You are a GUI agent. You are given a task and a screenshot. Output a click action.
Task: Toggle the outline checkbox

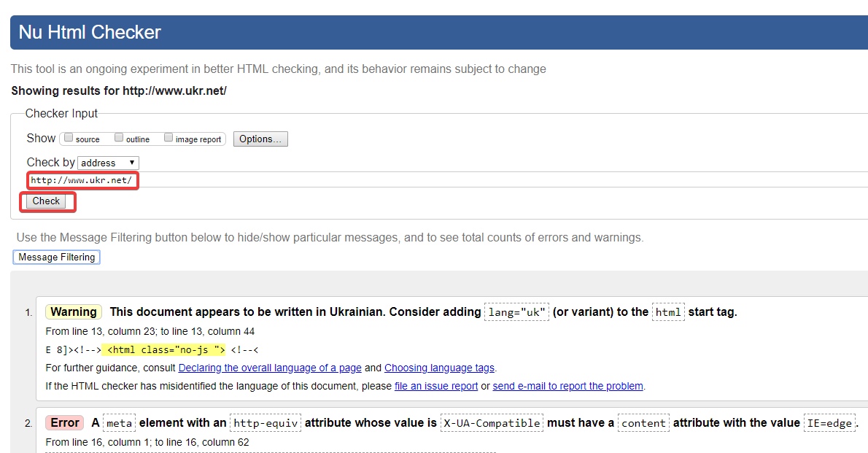coord(119,138)
